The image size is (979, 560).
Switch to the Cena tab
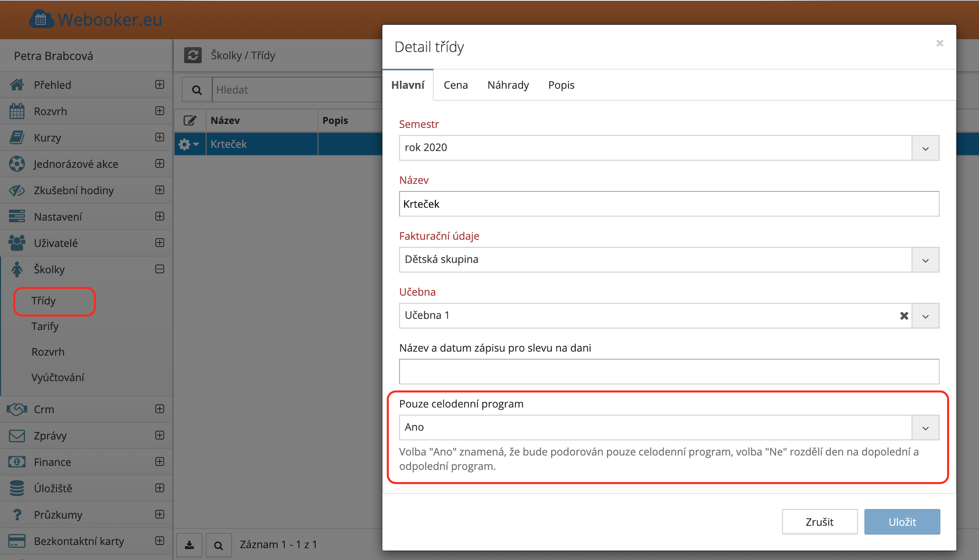[x=455, y=85]
